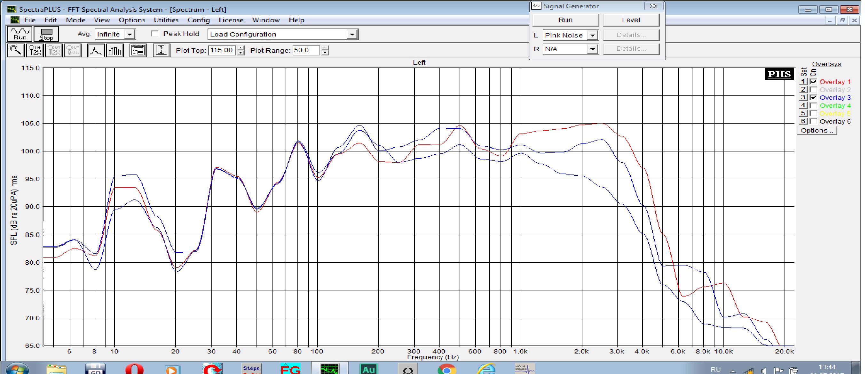Increase Plot Top with up stepper
The width and height of the screenshot is (868, 374).
(241, 48)
